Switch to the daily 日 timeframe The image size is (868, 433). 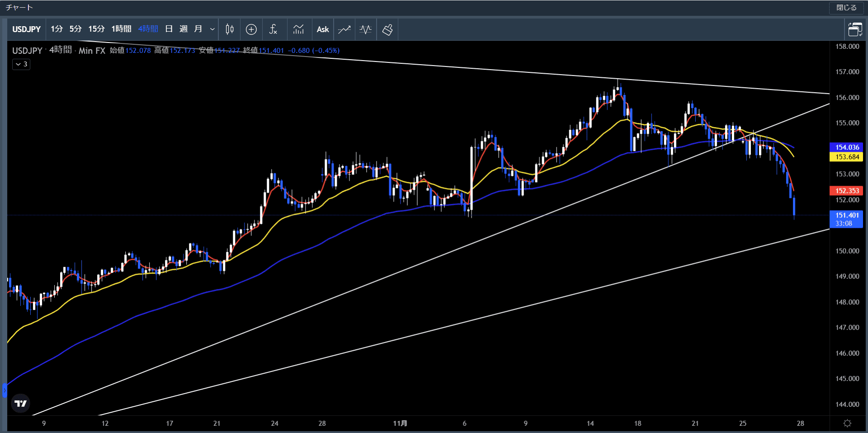[169, 29]
